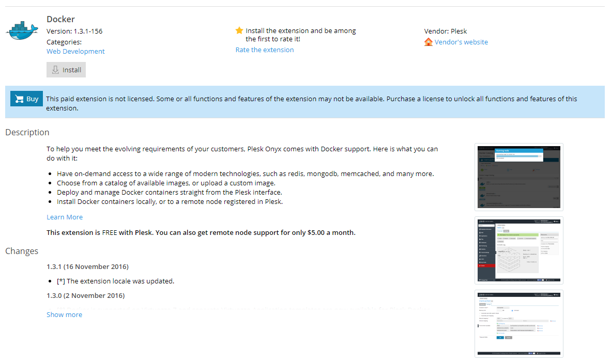Image resolution: width=611 pixels, height=364 pixels.
Task: Click the Description section heading
Action: click(x=27, y=133)
